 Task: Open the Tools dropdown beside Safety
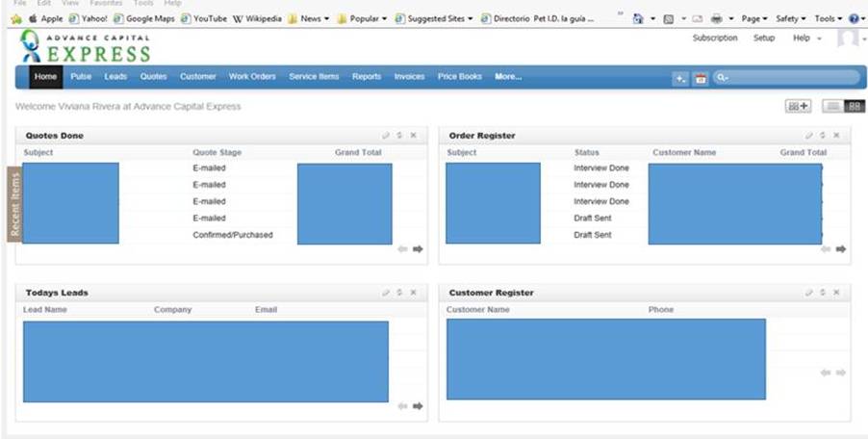[x=829, y=19]
